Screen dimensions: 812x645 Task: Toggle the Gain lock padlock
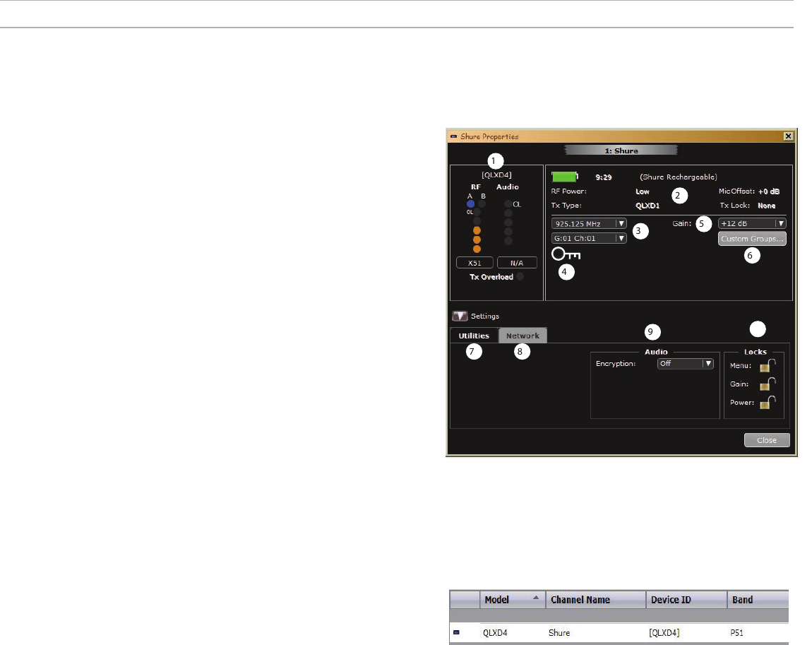coord(768,384)
